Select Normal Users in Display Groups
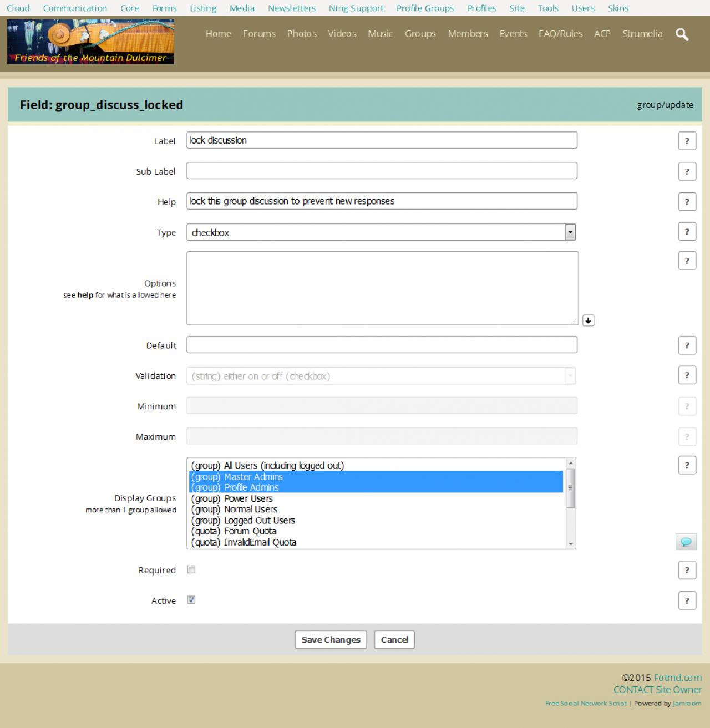Screen dimensions: 710x728 point(376,510)
